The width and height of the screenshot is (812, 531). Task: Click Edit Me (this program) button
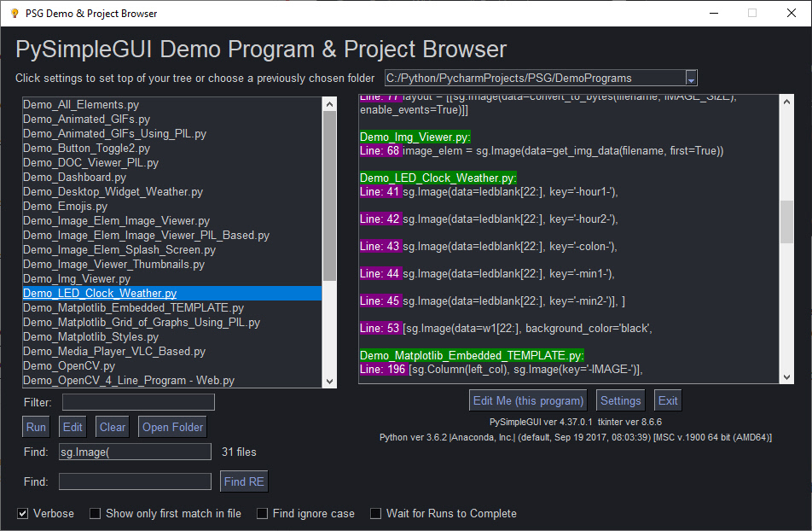[529, 400]
